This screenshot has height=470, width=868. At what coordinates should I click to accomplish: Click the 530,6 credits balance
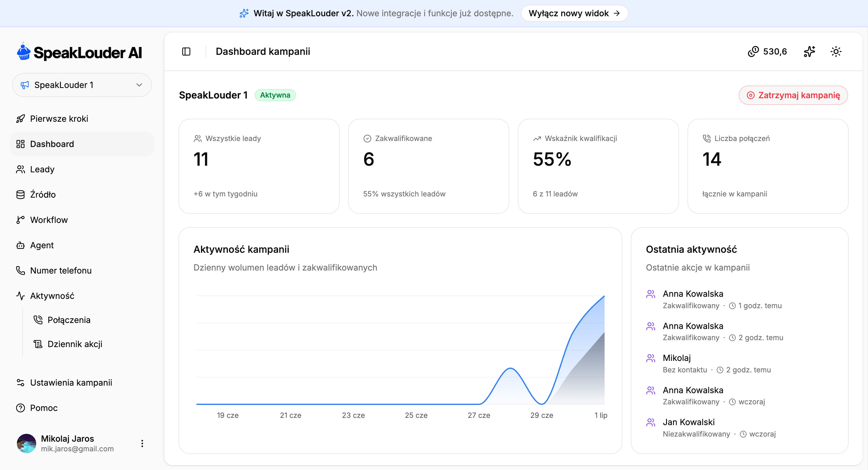pos(767,52)
